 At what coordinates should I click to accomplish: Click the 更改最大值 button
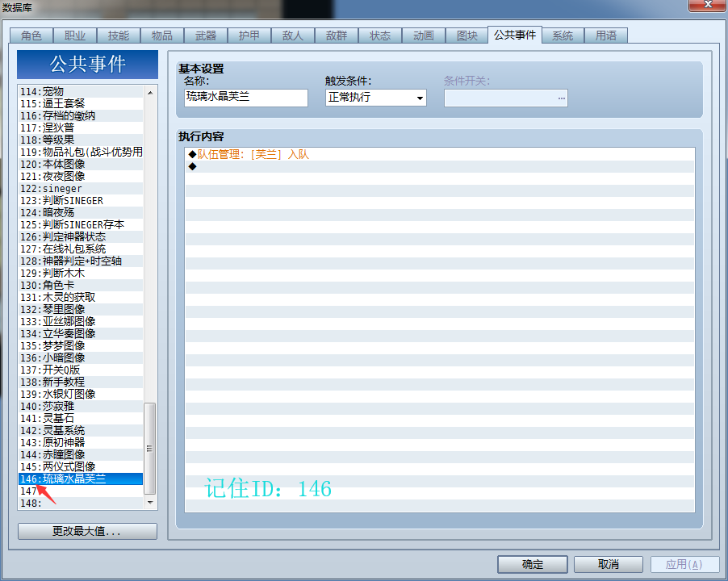pyautogui.click(x=87, y=531)
